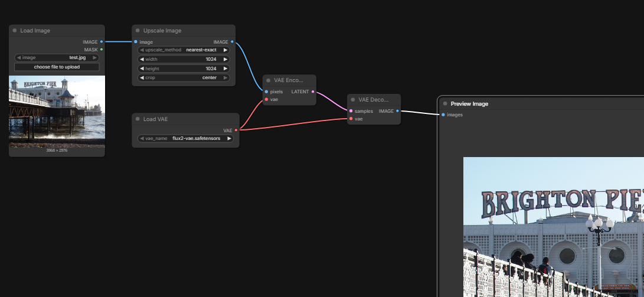This screenshot has width=644, height=297.
Task: Click the pixels input socket on VAE Encode
Action: click(x=267, y=92)
